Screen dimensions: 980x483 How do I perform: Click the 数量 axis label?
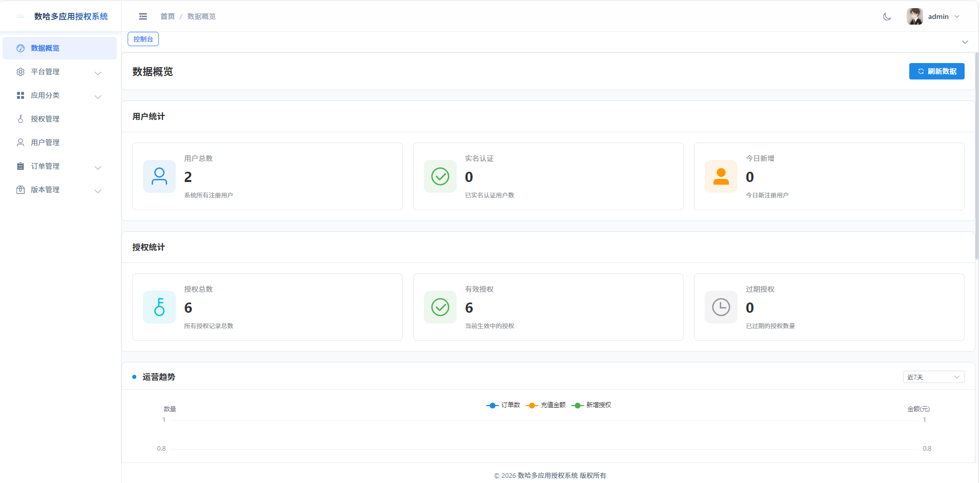[x=170, y=409]
